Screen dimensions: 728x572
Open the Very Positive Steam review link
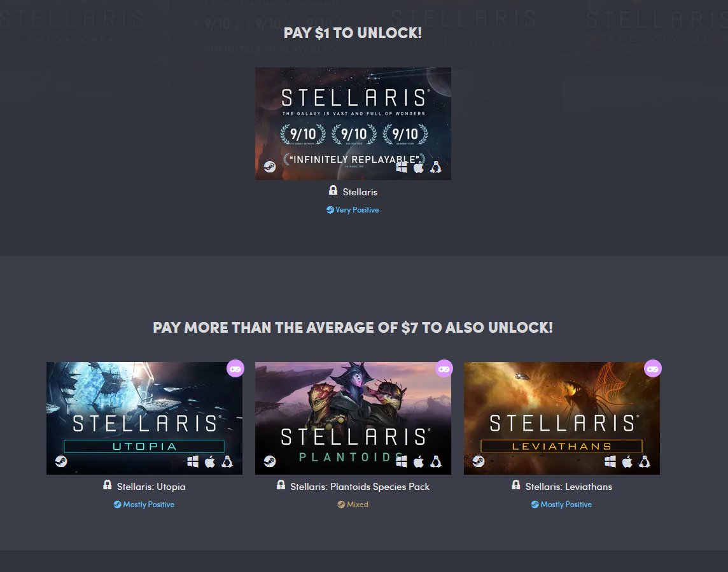tap(353, 210)
